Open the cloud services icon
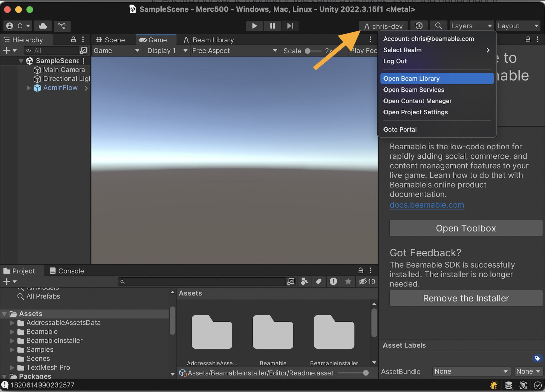This screenshot has width=545, height=392. coord(43,26)
